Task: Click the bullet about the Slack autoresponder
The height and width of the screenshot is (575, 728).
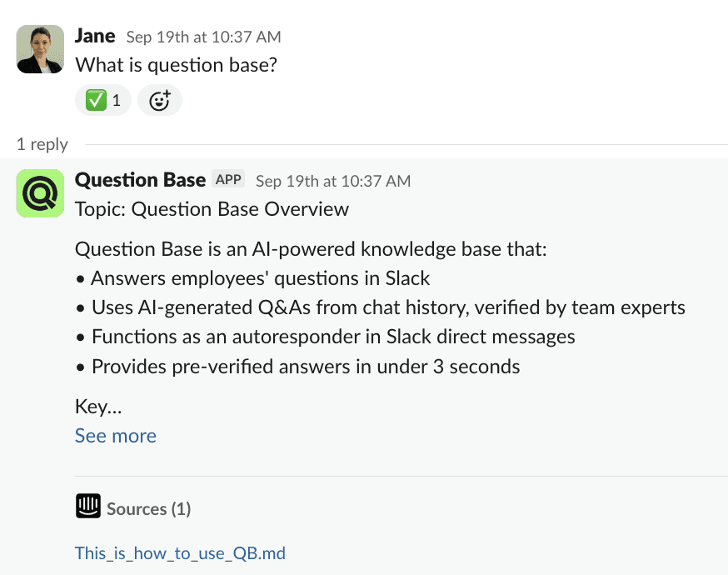Action: click(332, 337)
